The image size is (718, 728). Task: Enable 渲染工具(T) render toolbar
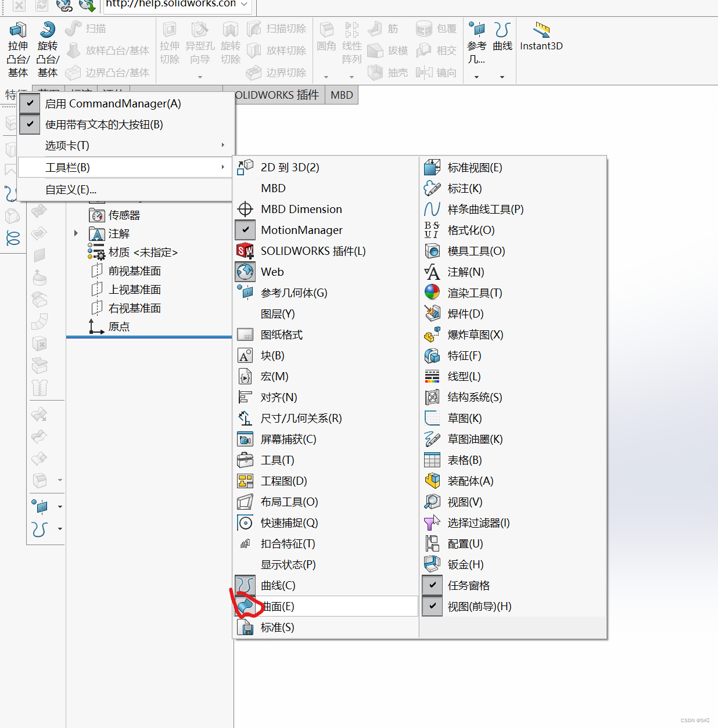pos(513,293)
